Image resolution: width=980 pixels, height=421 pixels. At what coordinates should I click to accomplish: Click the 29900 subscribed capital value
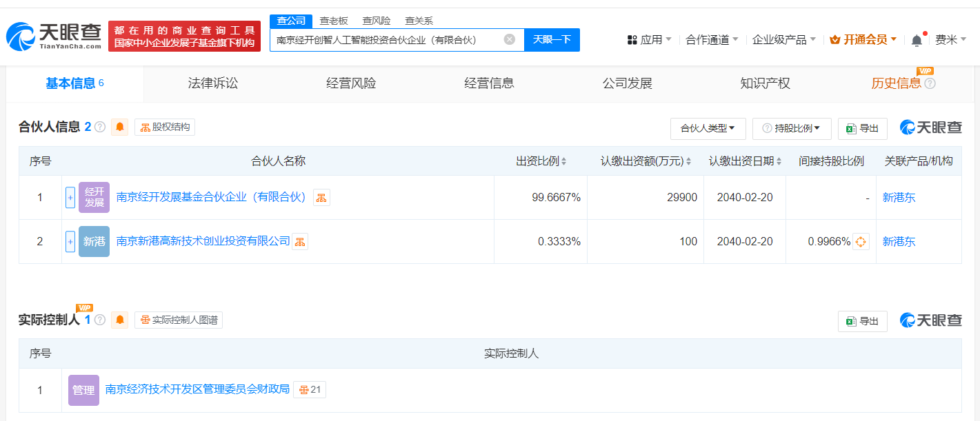681,198
